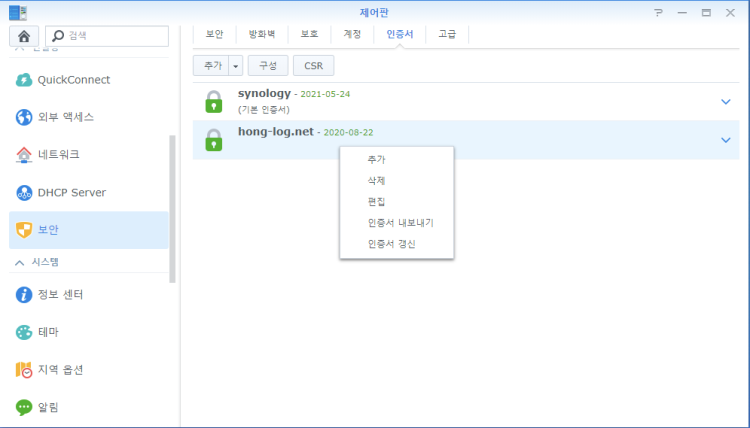The image size is (750, 428).
Task: Open DHCP Server icon in sidebar
Action: point(24,192)
